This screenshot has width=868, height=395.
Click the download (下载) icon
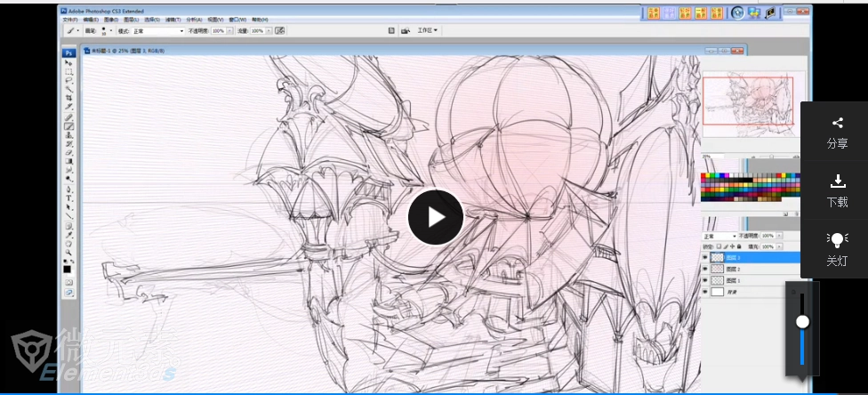[x=837, y=181]
